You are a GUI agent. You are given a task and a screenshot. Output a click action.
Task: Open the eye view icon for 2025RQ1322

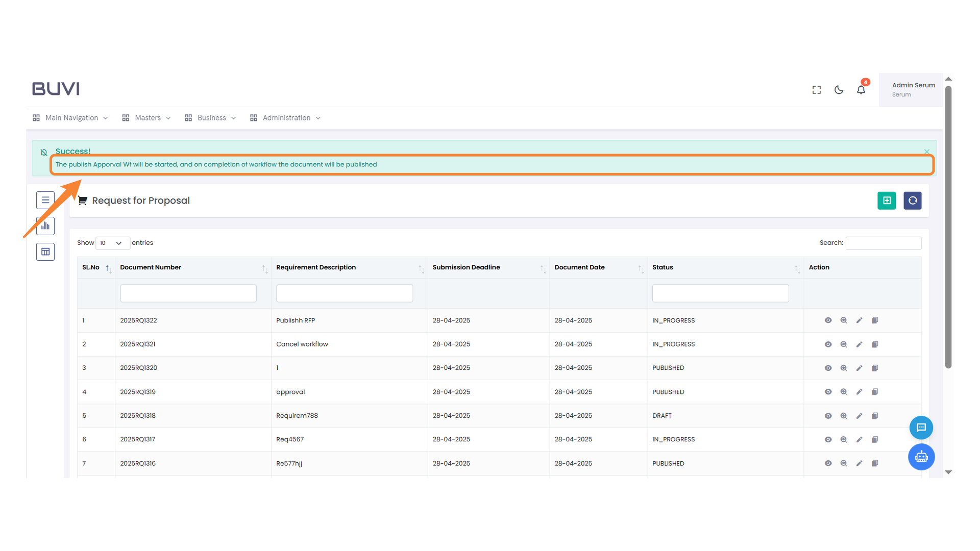coord(828,320)
